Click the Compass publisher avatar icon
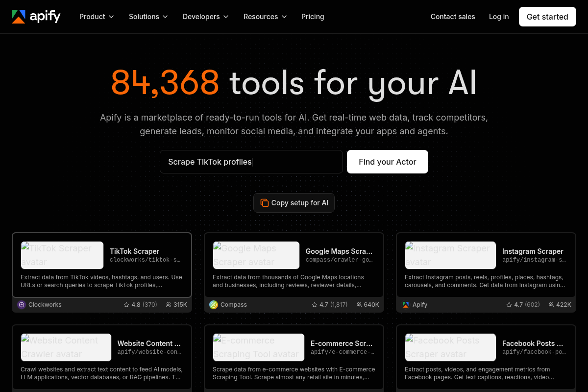This screenshot has height=392, width=588. click(x=214, y=305)
